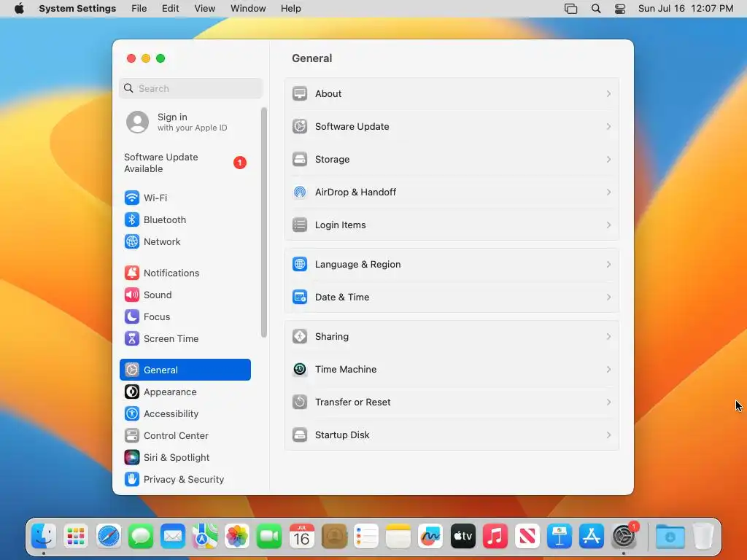Screen dimensions: 747x560
Task: Open the System Settings menu
Action: 77,9
